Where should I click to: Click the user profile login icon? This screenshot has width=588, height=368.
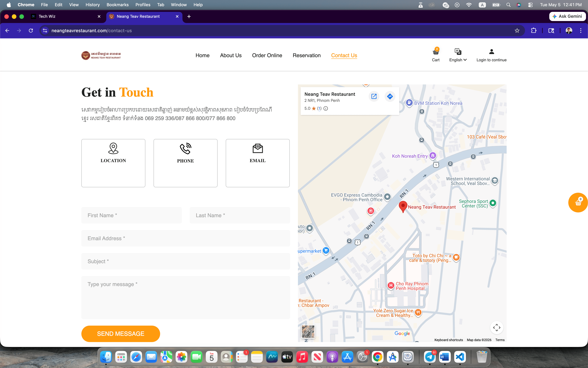point(492,52)
